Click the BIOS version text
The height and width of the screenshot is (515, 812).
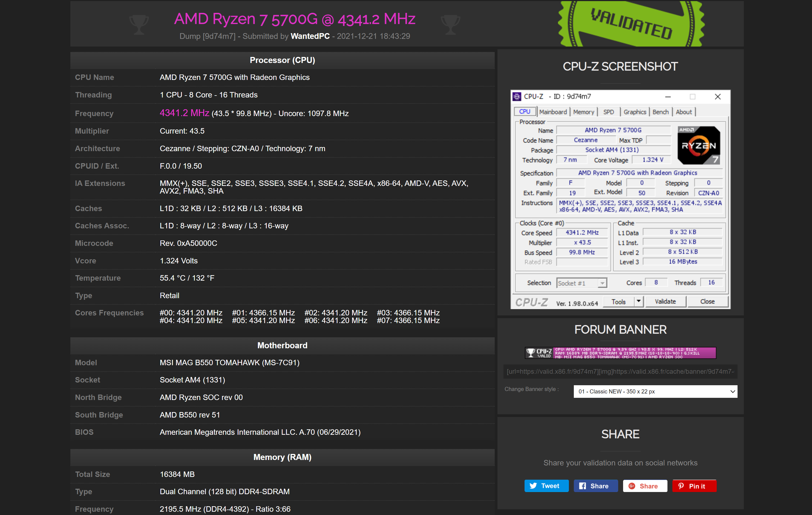coord(260,432)
